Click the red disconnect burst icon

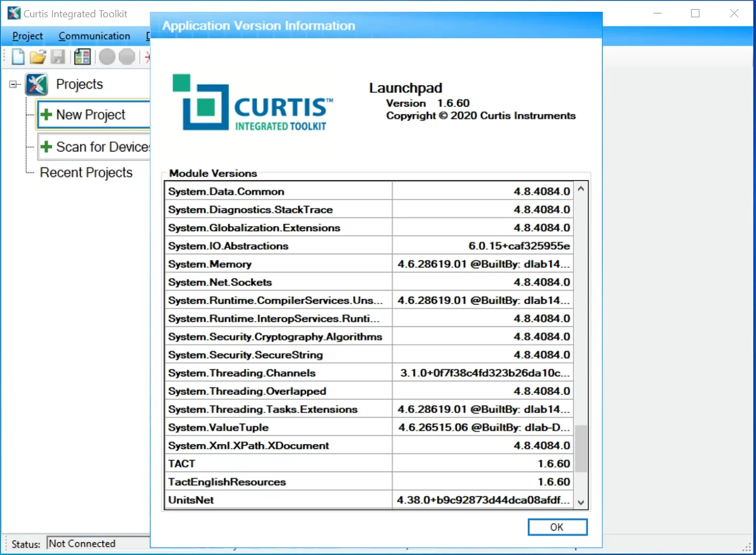(x=147, y=56)
